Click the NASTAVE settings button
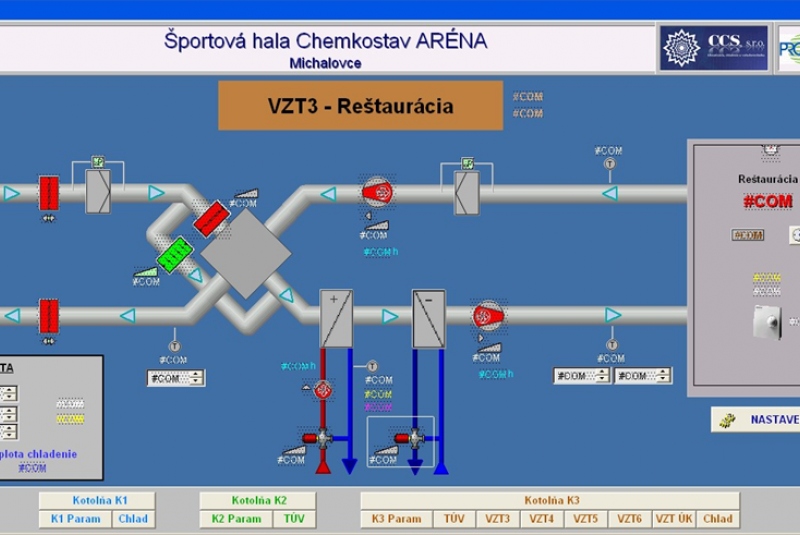The width and height of the screenshot is (800, 535). click(756, 420)
